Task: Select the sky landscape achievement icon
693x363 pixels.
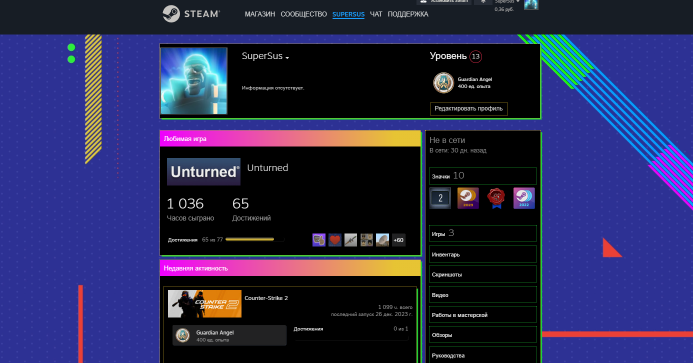Action: click(x=382, y=240)
